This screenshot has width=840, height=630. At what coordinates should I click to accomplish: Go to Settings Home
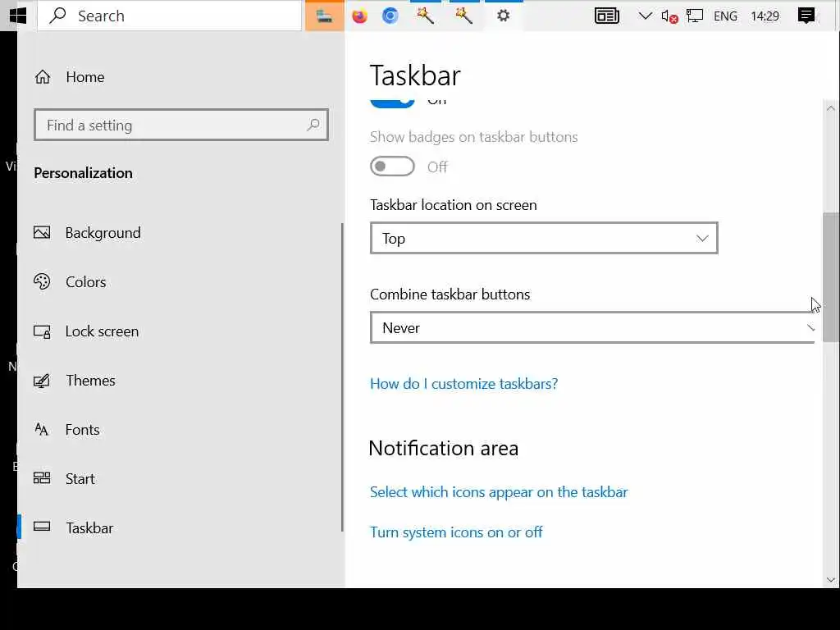click(70, 77)
